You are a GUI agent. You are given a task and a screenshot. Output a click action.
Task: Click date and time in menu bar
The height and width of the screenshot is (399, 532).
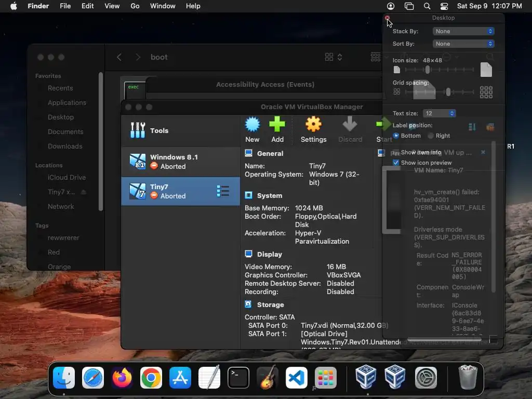[x=489, y=6]
